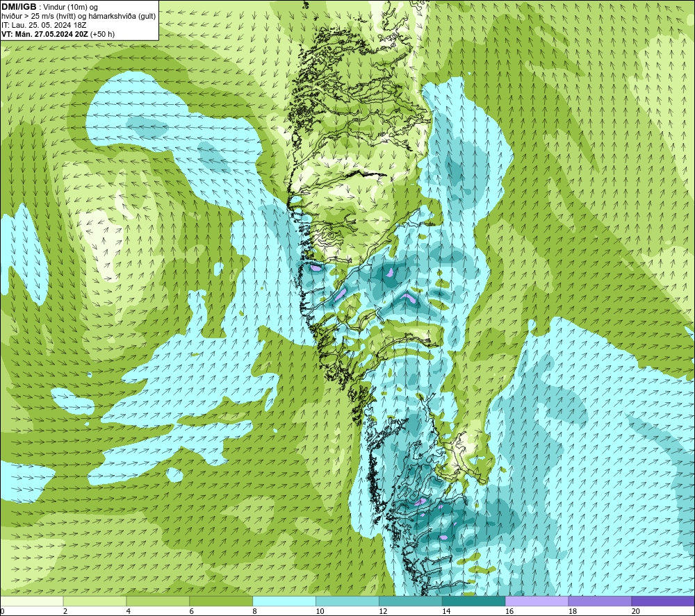The image size is (695, 616).
Task: Click the DMI/IGB title text
Action: coord(19,7)
